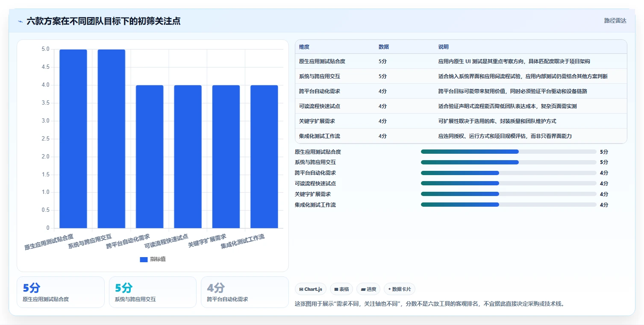This screenshot has width=644, height=325.
Task: Click the 4分 value beside 可读流程快速试点 progress bar
Action: click(x=604, y=183)
